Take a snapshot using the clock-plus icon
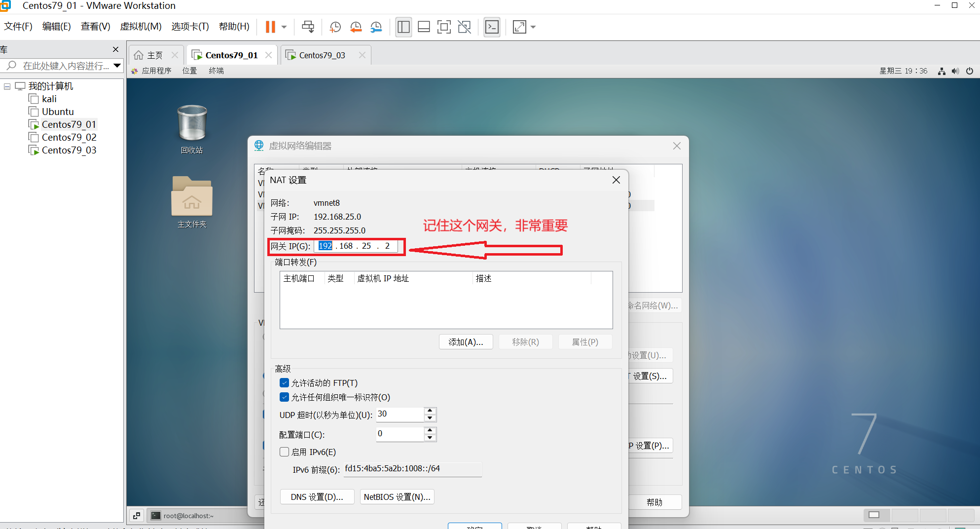Viewport: 980px width, 529px height. (335, 27)
